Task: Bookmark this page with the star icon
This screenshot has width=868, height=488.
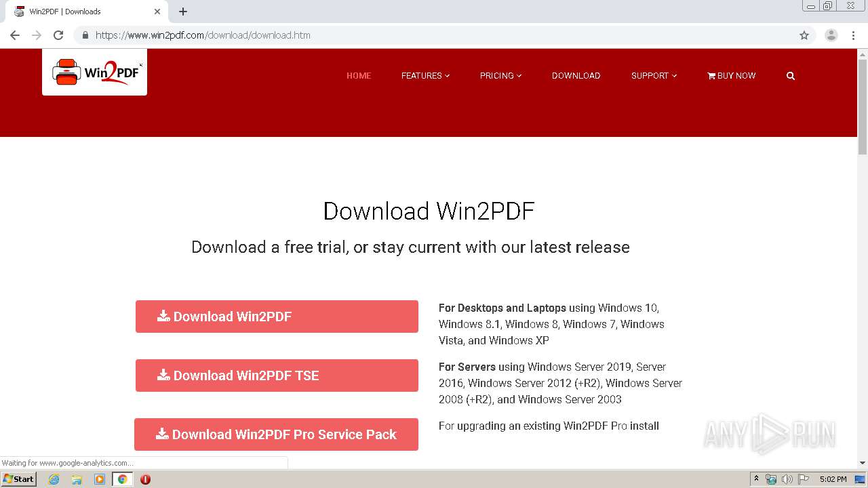Action: [x=804, y=35]
